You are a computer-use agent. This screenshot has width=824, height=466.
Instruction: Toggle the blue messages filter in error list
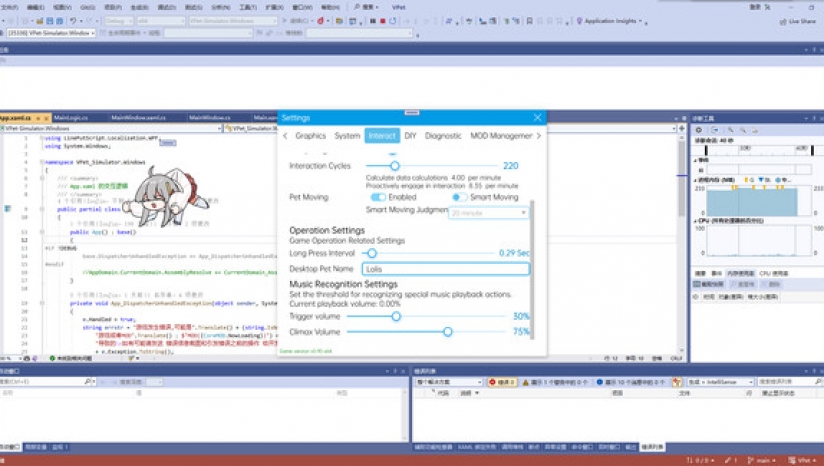coord(600,382)
